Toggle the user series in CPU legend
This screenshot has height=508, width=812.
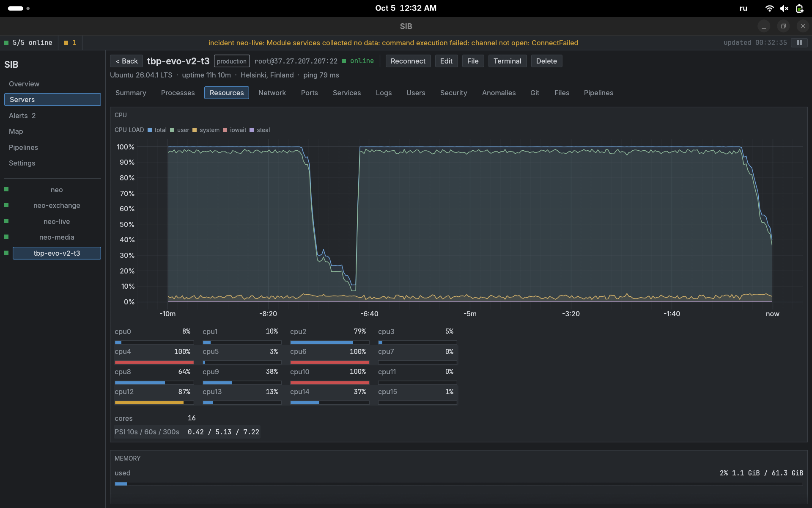[180, 130]
